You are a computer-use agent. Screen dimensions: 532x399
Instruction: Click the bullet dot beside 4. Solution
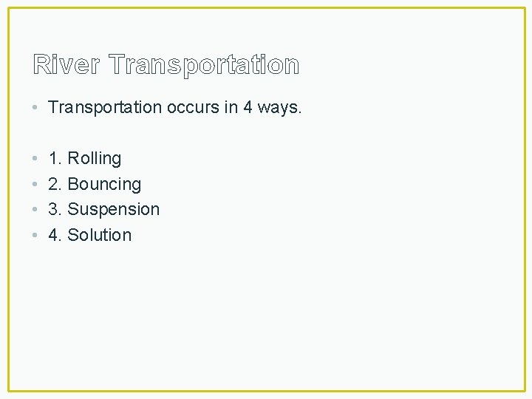click(x=35, y=235)
